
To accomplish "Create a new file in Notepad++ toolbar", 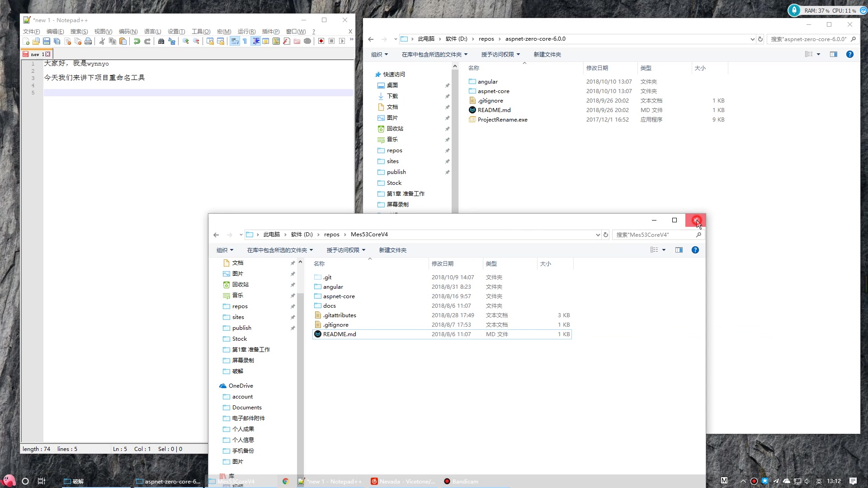I will 26,41.
